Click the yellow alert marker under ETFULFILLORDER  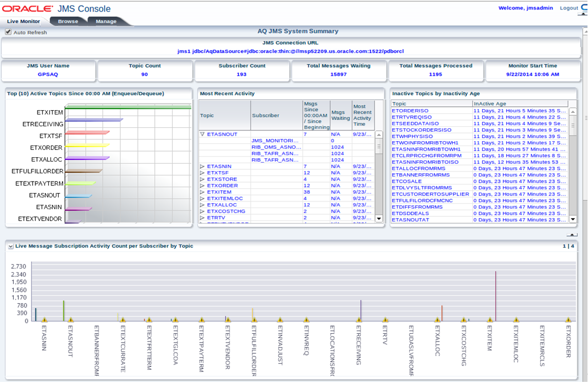point(253,320)
